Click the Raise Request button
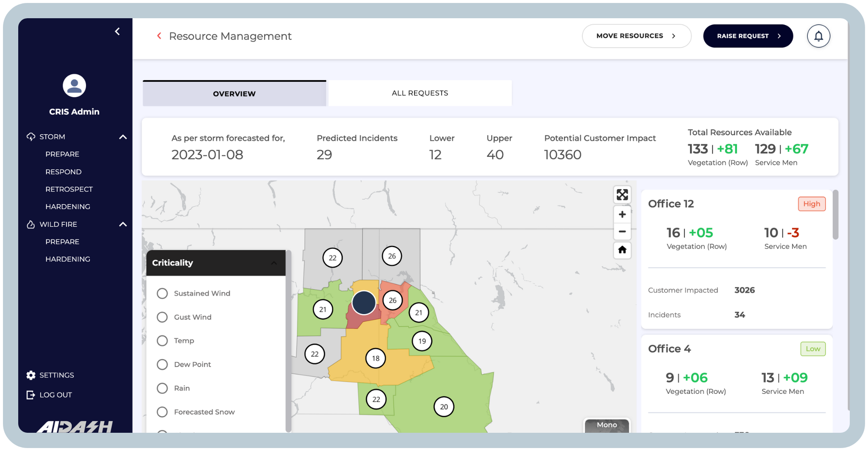 click(748, 36)
